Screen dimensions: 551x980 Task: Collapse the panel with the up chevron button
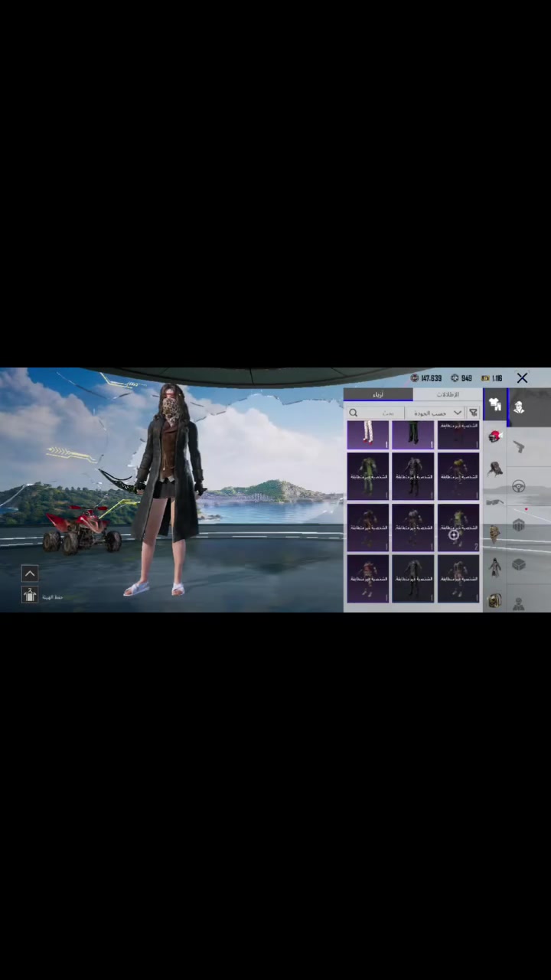(30, 573)
